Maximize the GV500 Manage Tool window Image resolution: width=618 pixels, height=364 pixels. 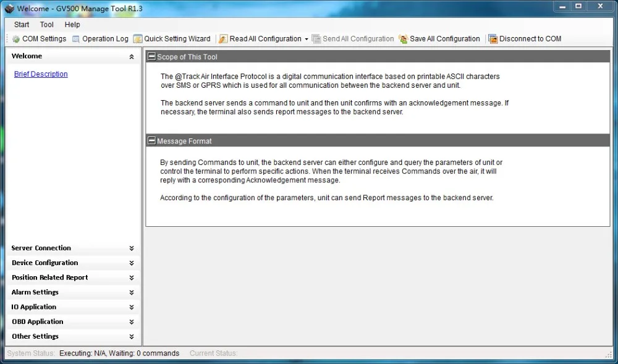click(x=578, y=7)
